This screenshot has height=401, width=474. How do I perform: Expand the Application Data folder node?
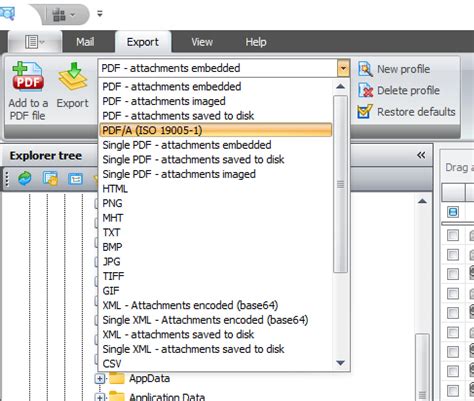coord(100,397)
